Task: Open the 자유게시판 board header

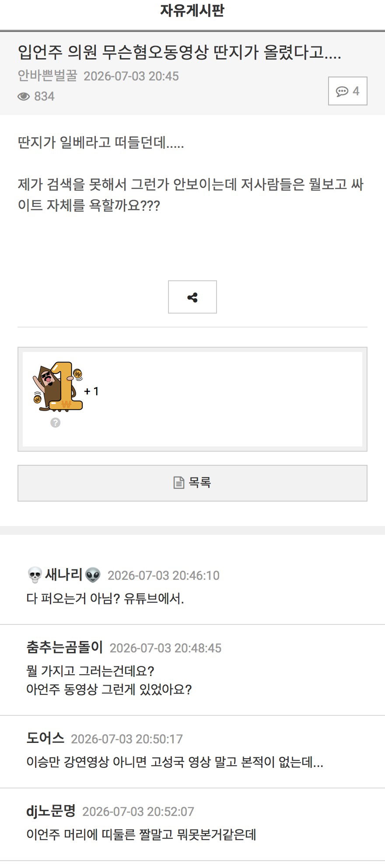Action: pyautogui.click(x=192, y=10)
